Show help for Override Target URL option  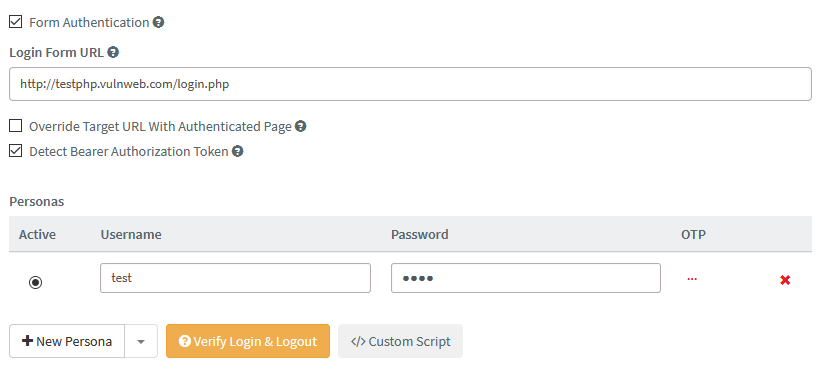(x=300, y=126)
